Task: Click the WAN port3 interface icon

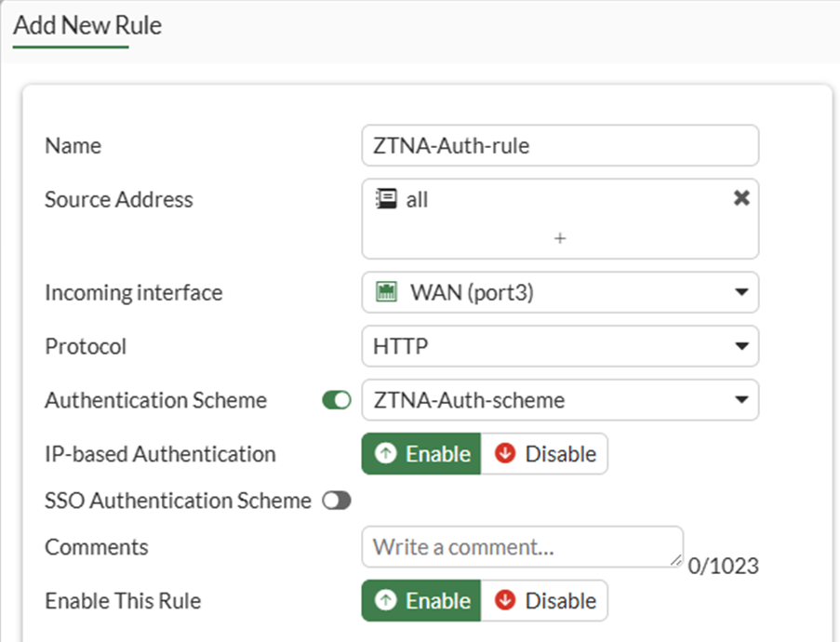Action: [386, 292]
